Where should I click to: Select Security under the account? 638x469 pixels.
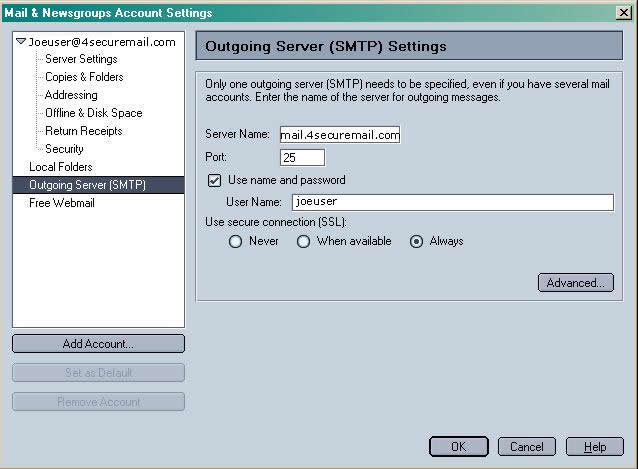click(x=64, y=149)
